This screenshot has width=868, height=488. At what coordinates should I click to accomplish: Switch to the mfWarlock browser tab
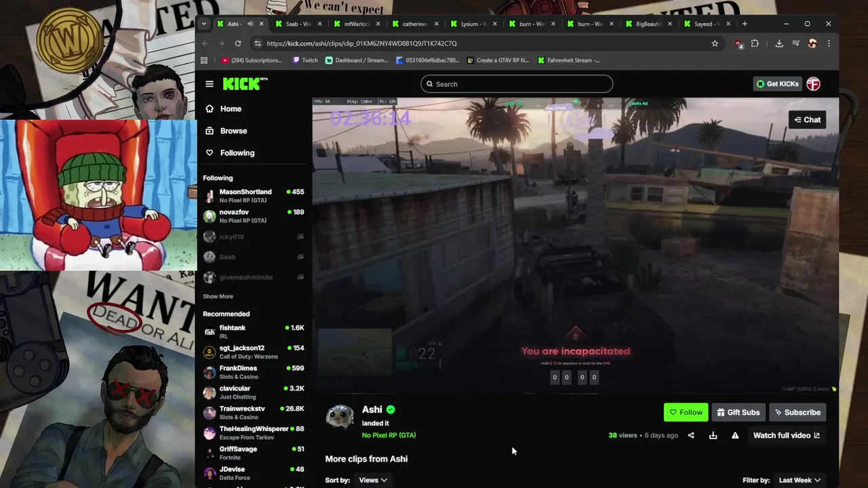(x=356, y=24)
